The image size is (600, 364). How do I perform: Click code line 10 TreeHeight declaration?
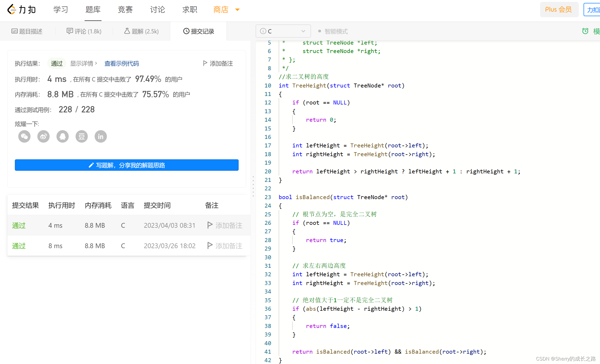pos(341,86)
